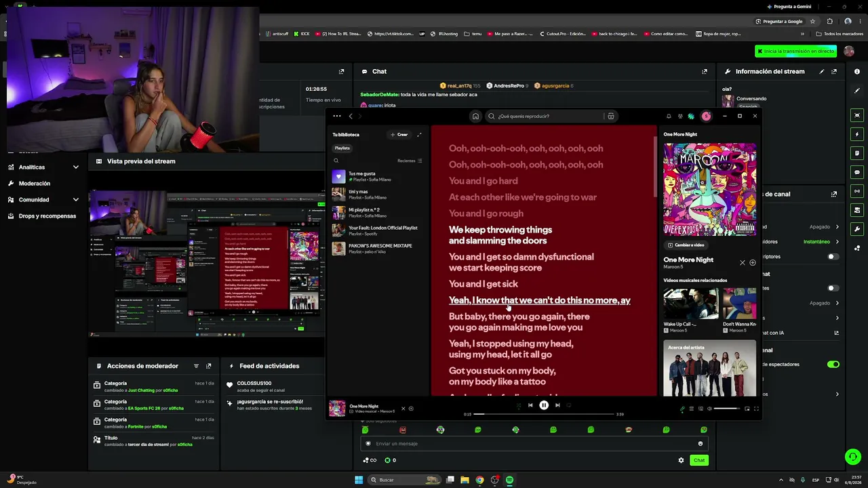Open Windows Start menu
The height and width of the screenshot is (488, 868).
pyautogui.click(x=359, y=480)
